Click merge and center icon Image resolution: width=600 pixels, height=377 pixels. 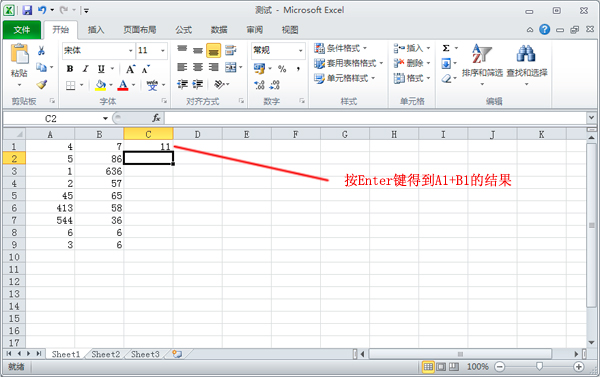(x=231, y=67)
